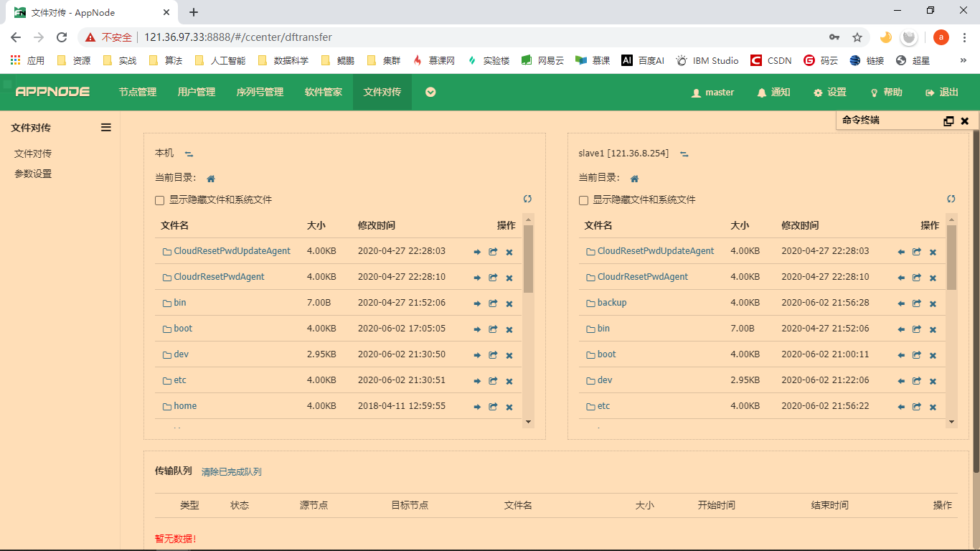Open 用户管理 in the top menu
Image resolution: width=980 pixels, height=551 pixels.
click(x=197, y=92)
